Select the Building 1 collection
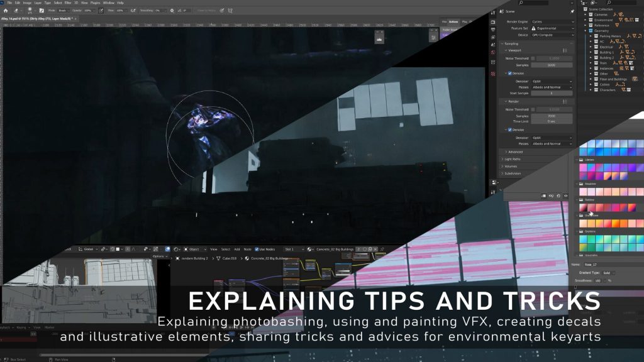This screenshot has height=362, width=644. tap(607, 52)
